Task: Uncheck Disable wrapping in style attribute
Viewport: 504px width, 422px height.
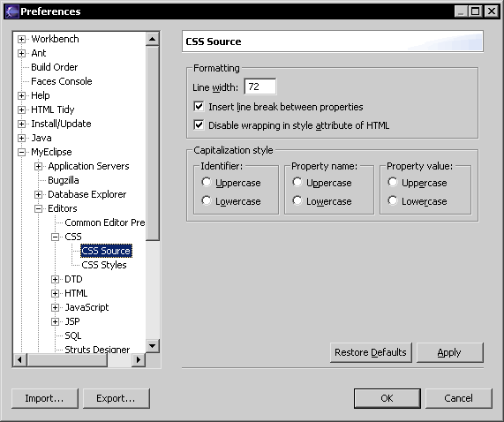Action: (199, 124)
